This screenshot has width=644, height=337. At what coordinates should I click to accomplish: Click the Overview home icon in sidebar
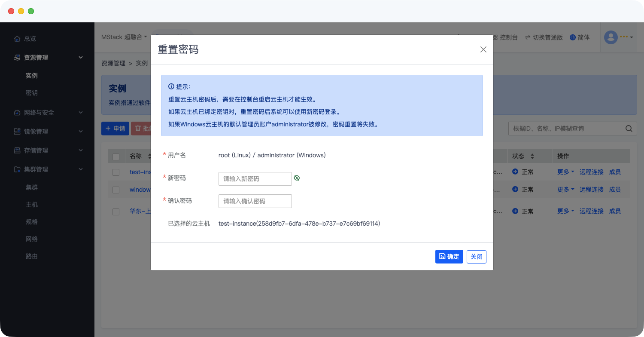click(17, 39)
